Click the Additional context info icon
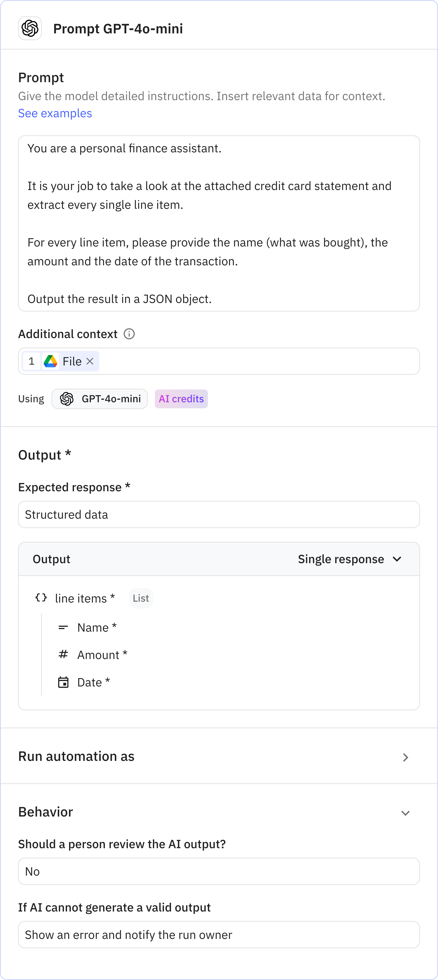This screenshot has width=438, height=980. point(129,334)
